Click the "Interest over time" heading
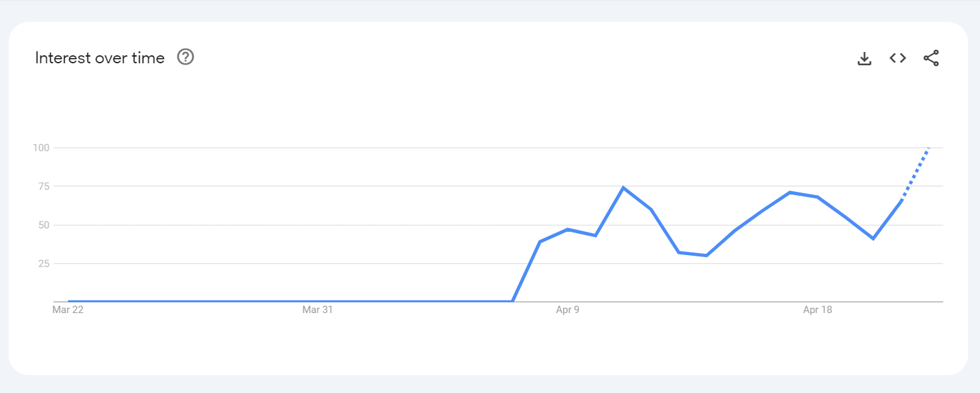Screen dimensions: 980x393 (100, 58)
